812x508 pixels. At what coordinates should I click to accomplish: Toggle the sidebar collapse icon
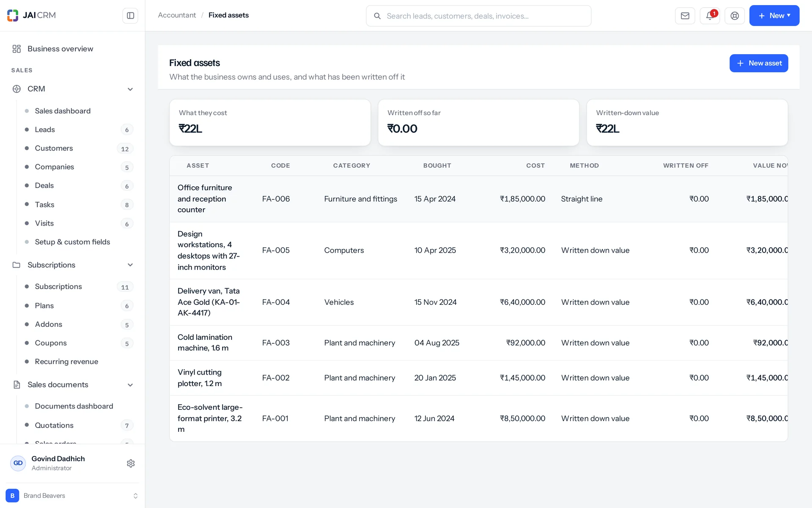pyautogui.click(x=130, y=16)
